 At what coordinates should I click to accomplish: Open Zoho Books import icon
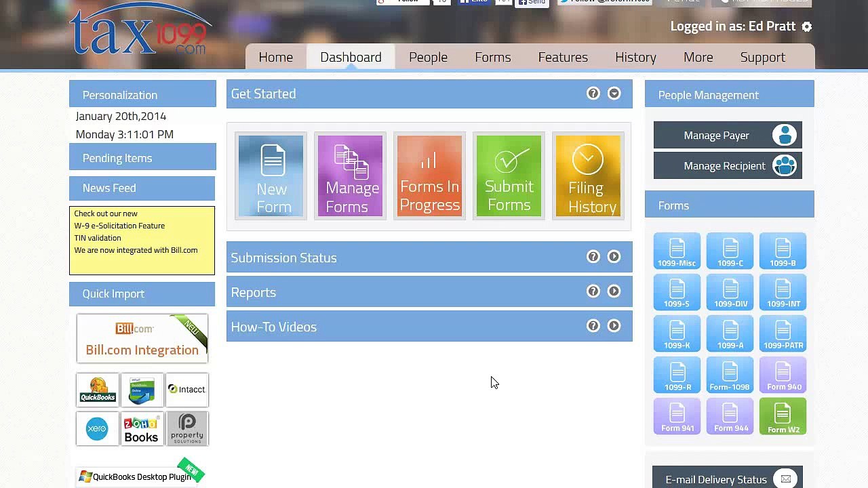click(x=142, y=428)
